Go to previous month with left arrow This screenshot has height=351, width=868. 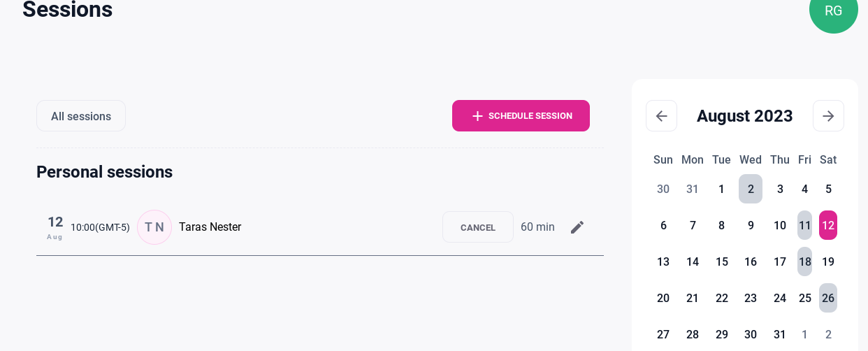click(661, 116)
